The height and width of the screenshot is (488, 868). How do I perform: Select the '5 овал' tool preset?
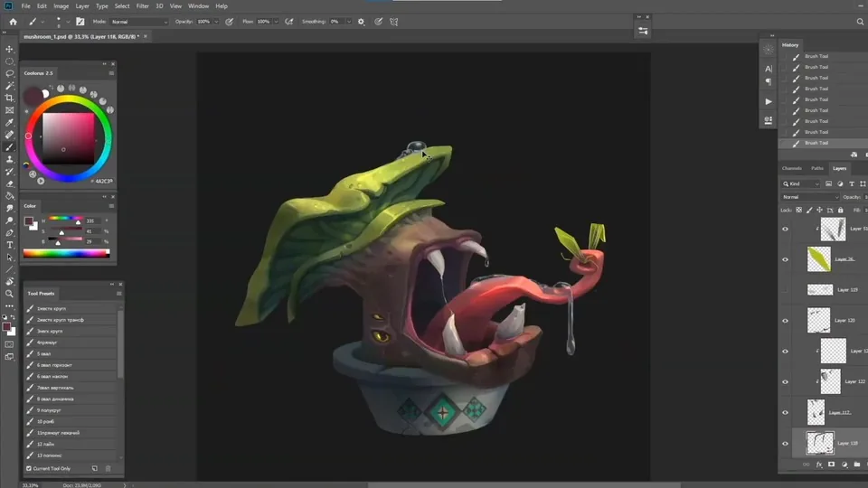(71, 353)
